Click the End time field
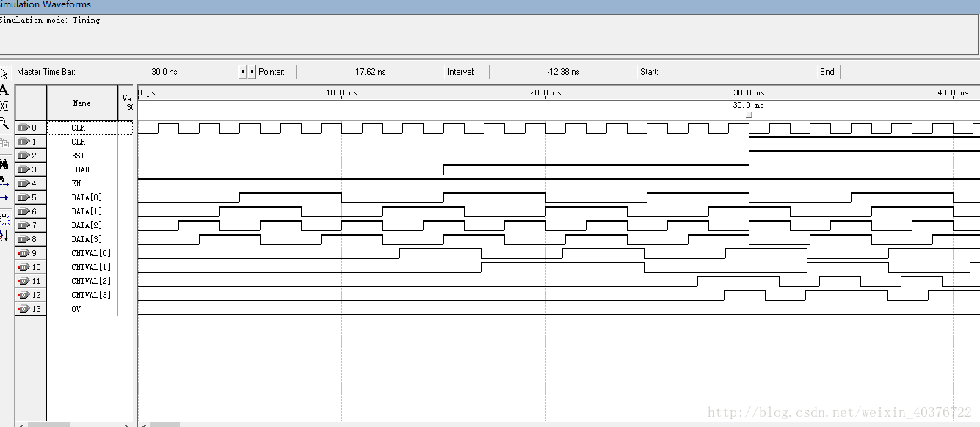980x427 pixels. coord(910,72)
